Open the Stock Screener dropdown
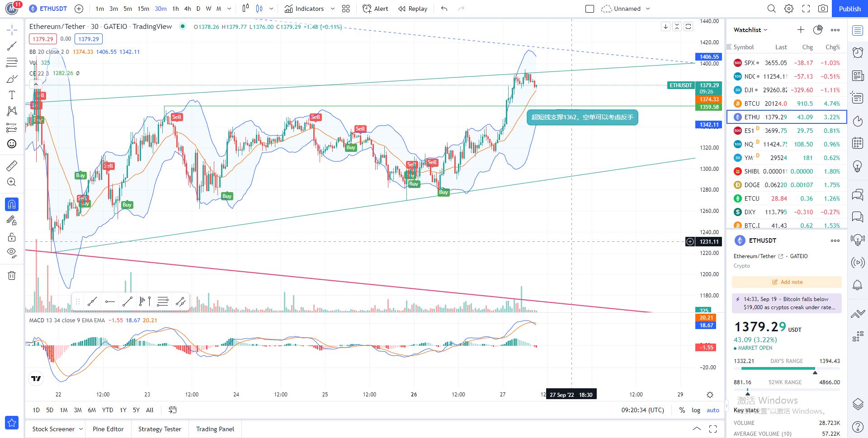 click(x=81, y=429)
